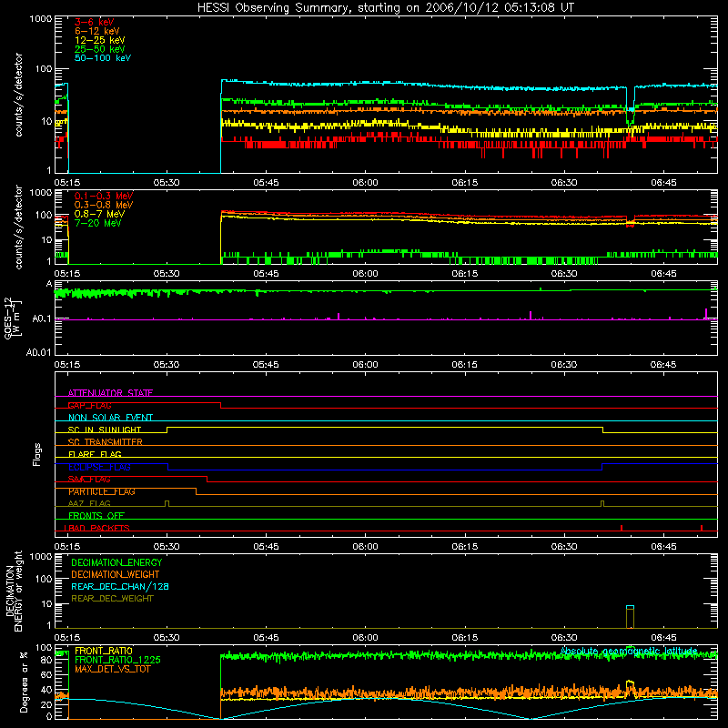Click the REAR_DEC_CHAN/128 legend label

tap(120, 586)
